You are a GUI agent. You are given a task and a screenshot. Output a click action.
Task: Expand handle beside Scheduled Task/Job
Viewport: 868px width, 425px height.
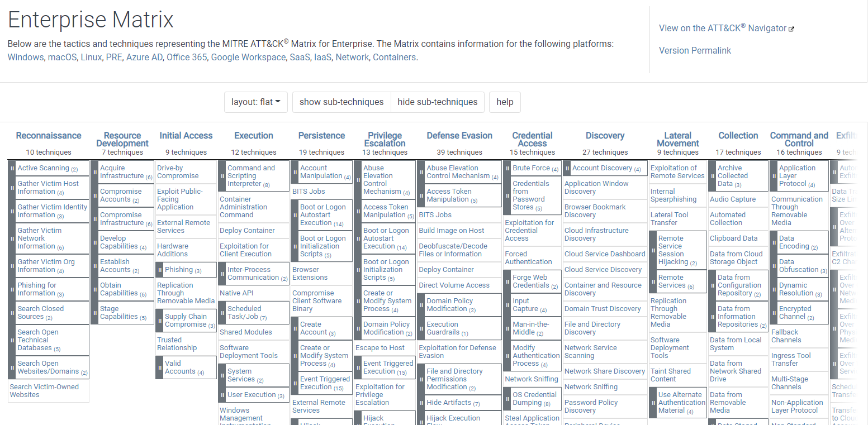[222, 313]
